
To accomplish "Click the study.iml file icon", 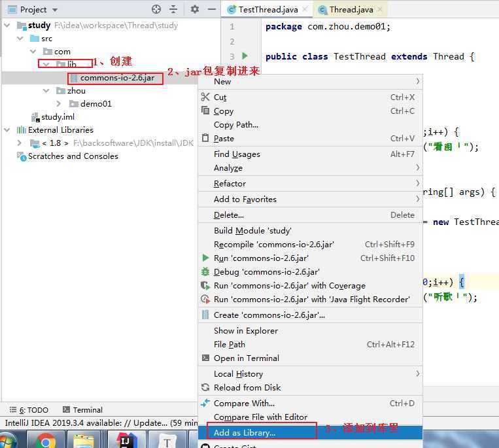I will click(x=35, y=117).
